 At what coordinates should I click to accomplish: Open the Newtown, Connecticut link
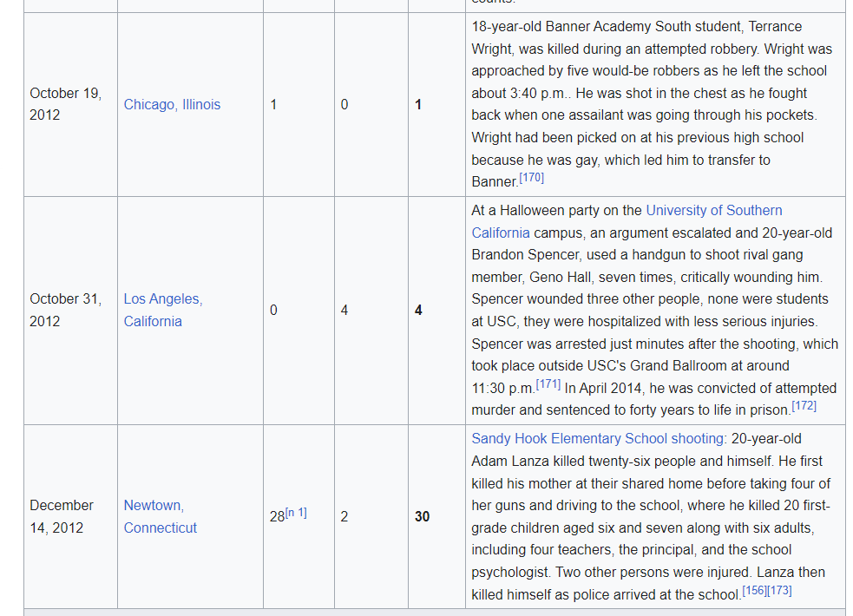tap(160, 516)
